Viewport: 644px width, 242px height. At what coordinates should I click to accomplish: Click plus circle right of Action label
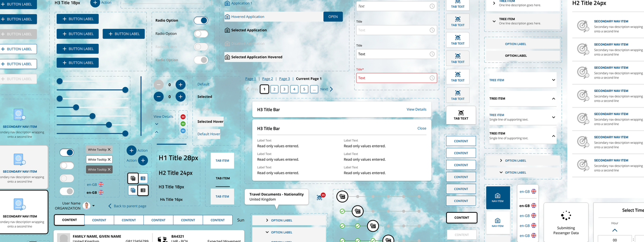tap(143, 160)
